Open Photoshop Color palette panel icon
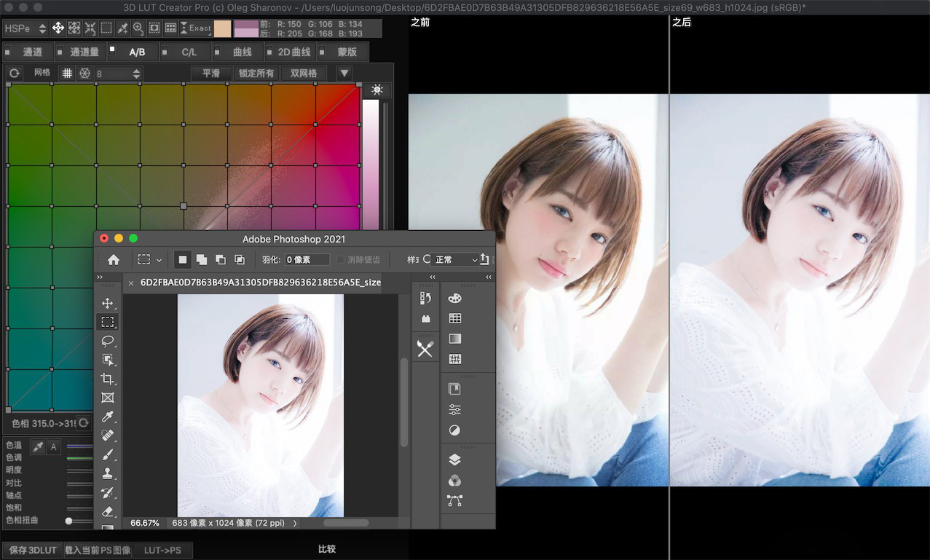The image size is (930, 560). click(454, 298)
